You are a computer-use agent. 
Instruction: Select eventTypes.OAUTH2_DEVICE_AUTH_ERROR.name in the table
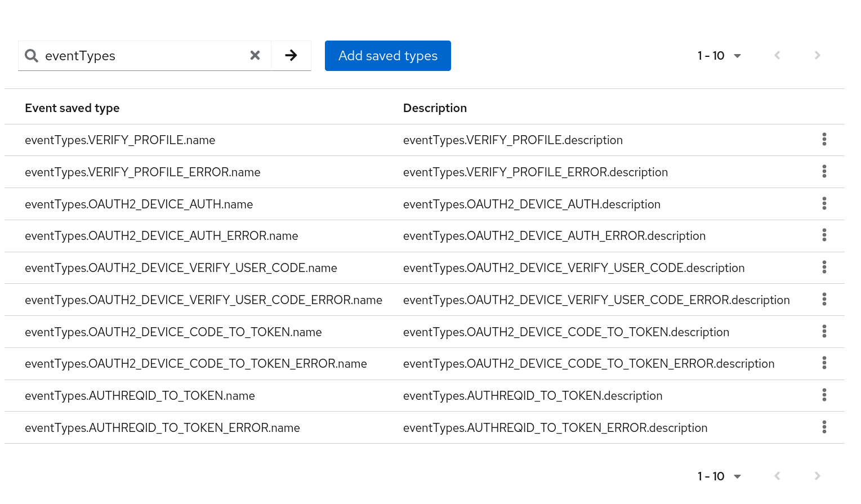(162, 235)
